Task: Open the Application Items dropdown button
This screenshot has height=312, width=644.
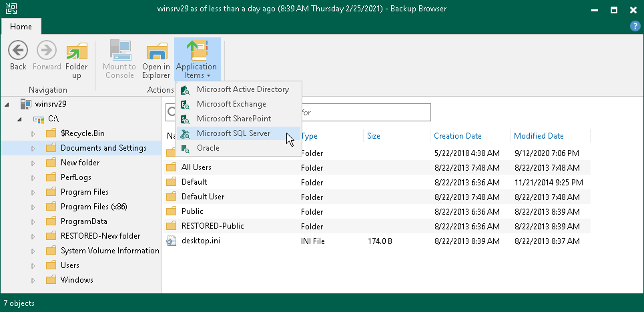Action: tap(196, 59)
